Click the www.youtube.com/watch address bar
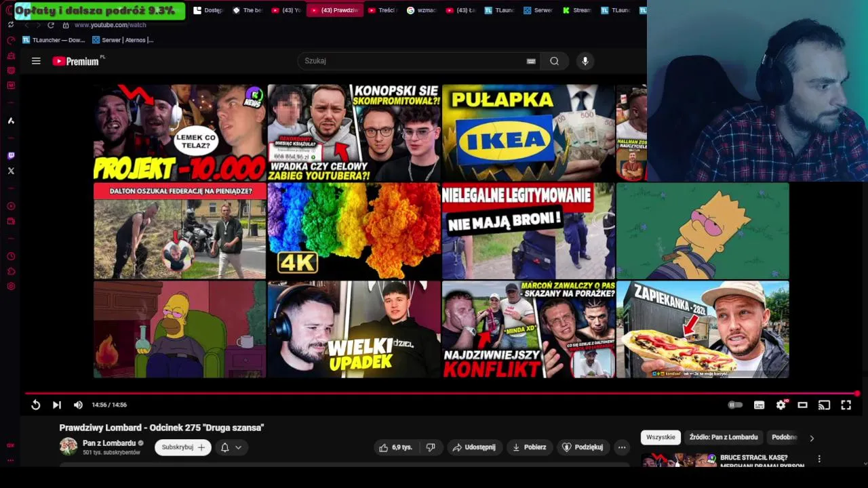The width and height of the screenshot is (868, 488). 111,25
